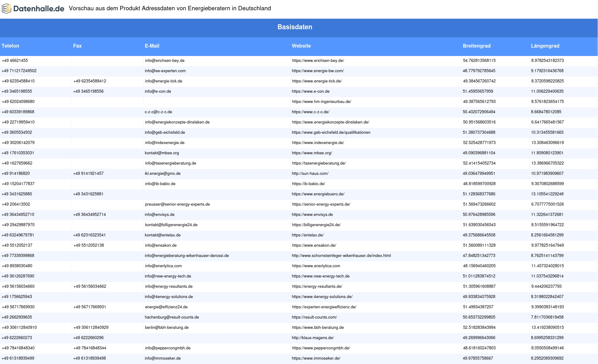This screenshot has height=364, width=598.
Task: Select email info@energieberatung-wikenhauser-derossi.de
Action: pyautogui.click(x=187, y=256)
